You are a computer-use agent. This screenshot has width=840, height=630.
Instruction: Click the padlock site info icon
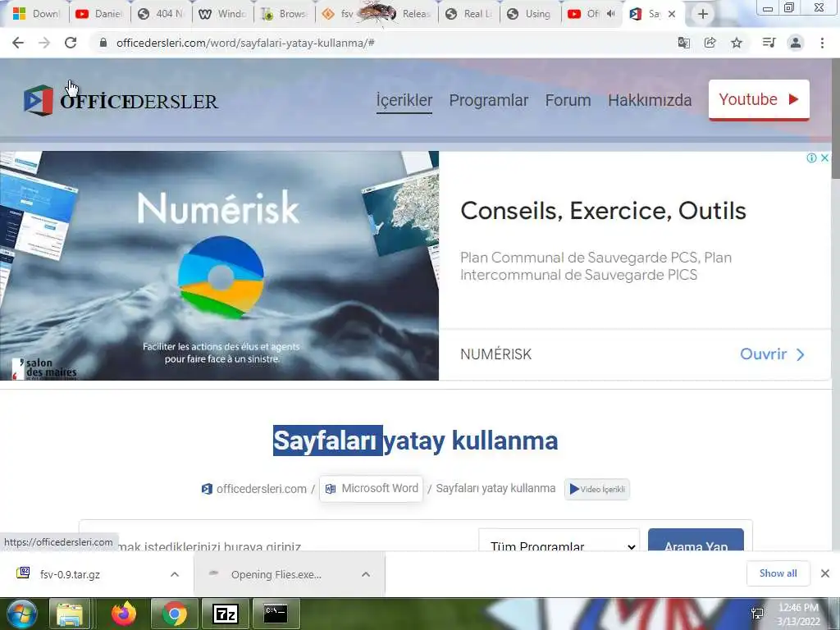pos(103,43)
